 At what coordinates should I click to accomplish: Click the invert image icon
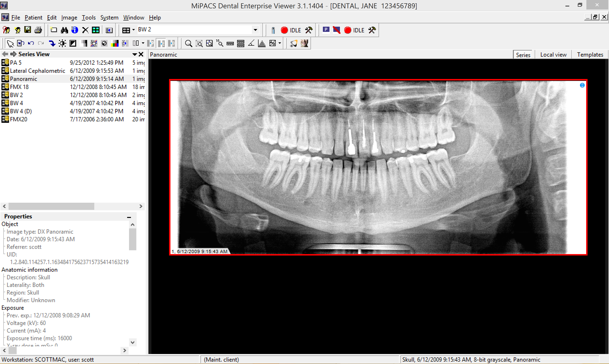[73, 43]
